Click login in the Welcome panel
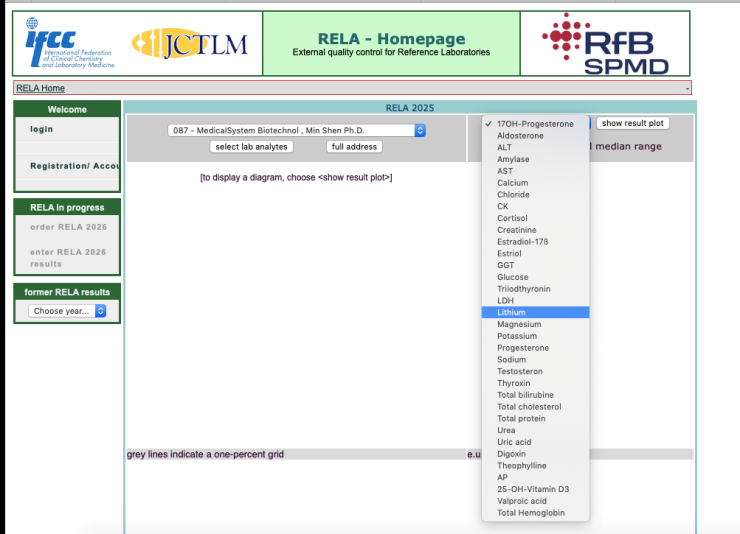Viewport: 740px width, 534px height. click(x=42, y=129)
